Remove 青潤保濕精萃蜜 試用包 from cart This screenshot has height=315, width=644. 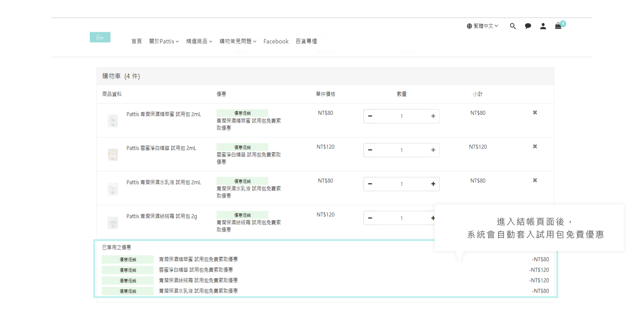point(535,113)
